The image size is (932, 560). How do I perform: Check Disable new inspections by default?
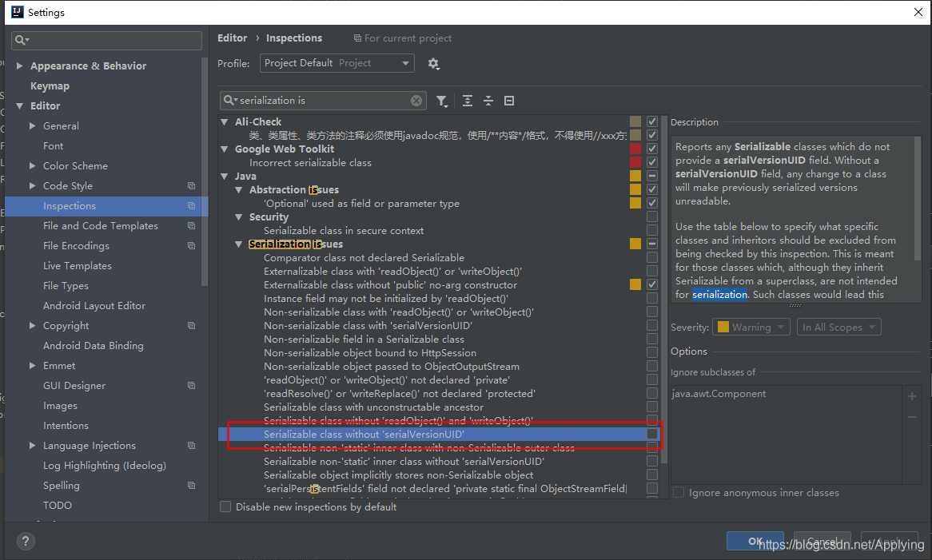(x=225, y=506)
